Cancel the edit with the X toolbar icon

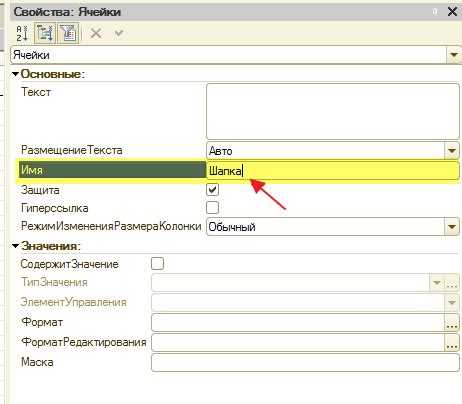click(96, 33)
